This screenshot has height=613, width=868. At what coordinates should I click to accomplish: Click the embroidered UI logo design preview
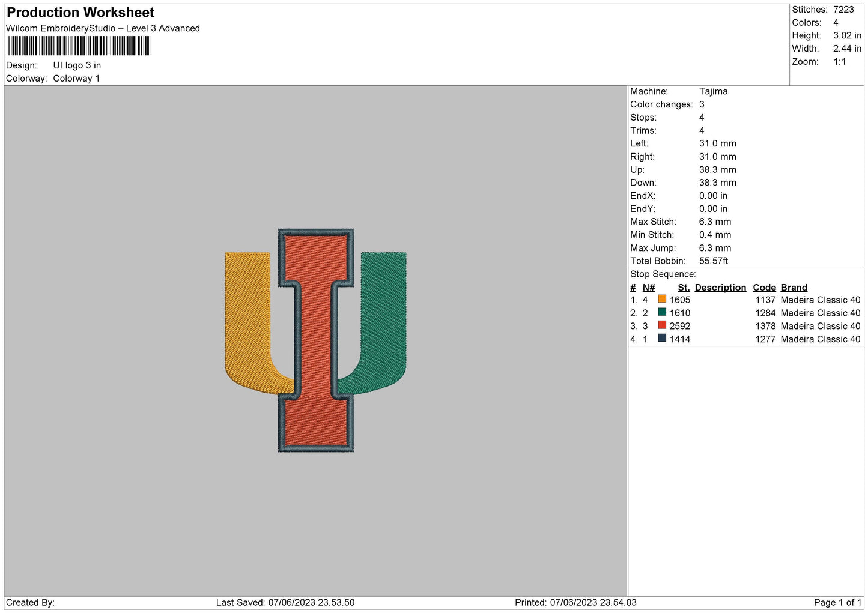click(315, 340)
